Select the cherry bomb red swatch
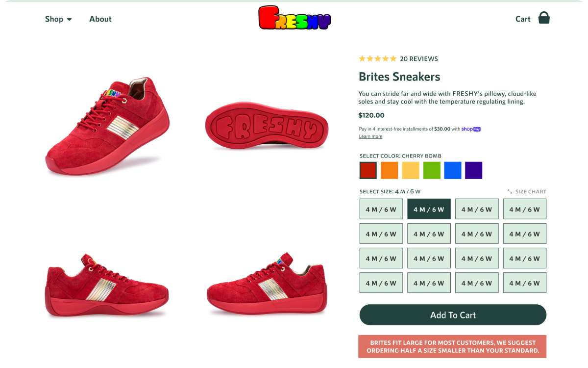588x368 pixels. point(368,170)
